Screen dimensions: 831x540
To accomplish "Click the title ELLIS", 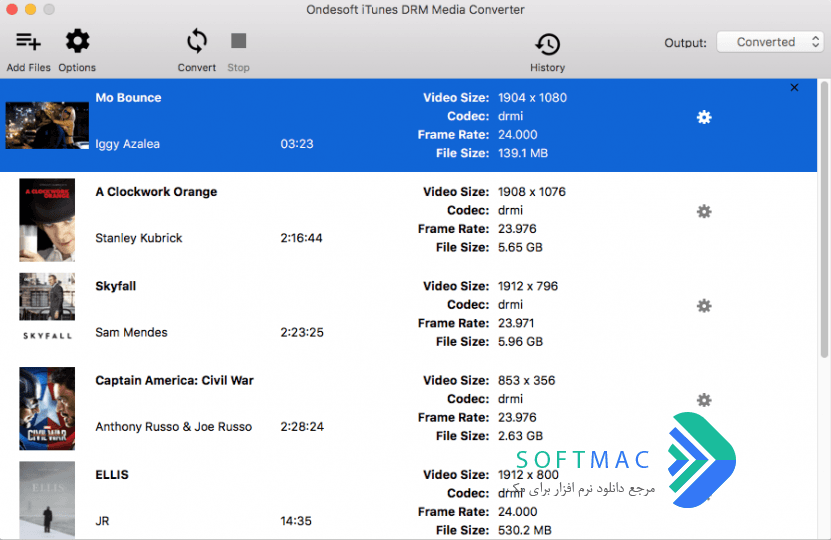I will (112, 475).
